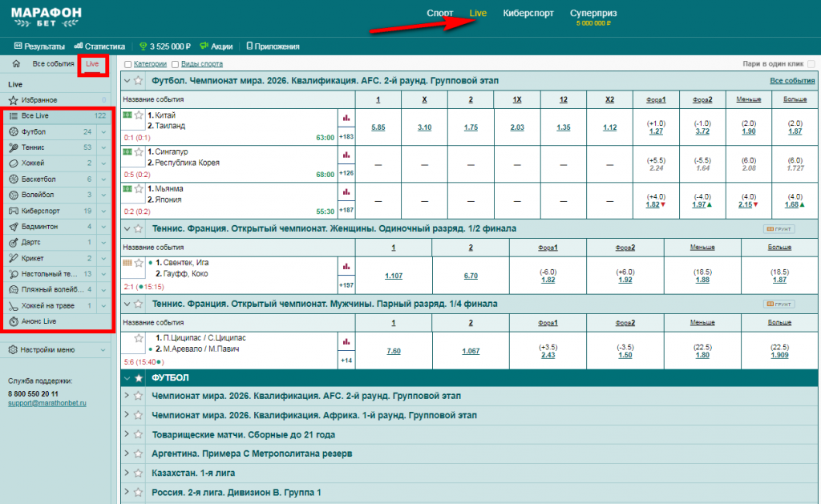
Task: Click the live pitch icon for China match
Action: pyautogui.click(x=127, y=115)
